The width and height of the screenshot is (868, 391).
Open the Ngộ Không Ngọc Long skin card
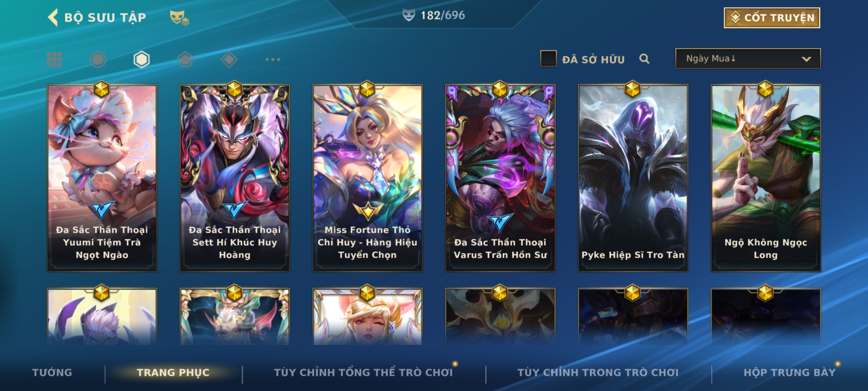[x=766, y=178]
